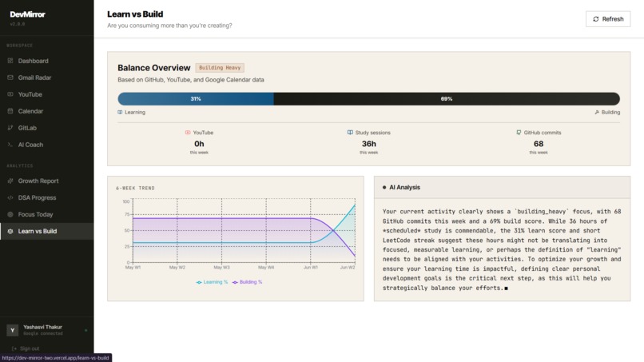Open Focus Today
Image resolution: width=644 pixels, height=362 pixels.
click(x=47, y=214)
